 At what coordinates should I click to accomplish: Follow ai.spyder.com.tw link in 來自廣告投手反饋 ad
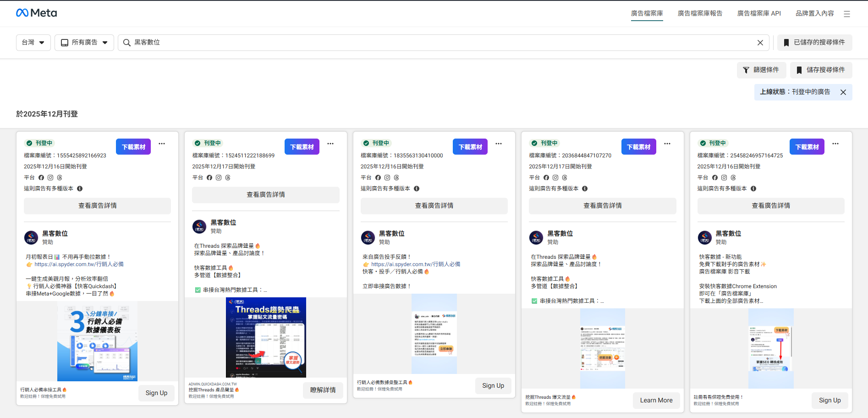pyautogui.click(x=416, y=264)
